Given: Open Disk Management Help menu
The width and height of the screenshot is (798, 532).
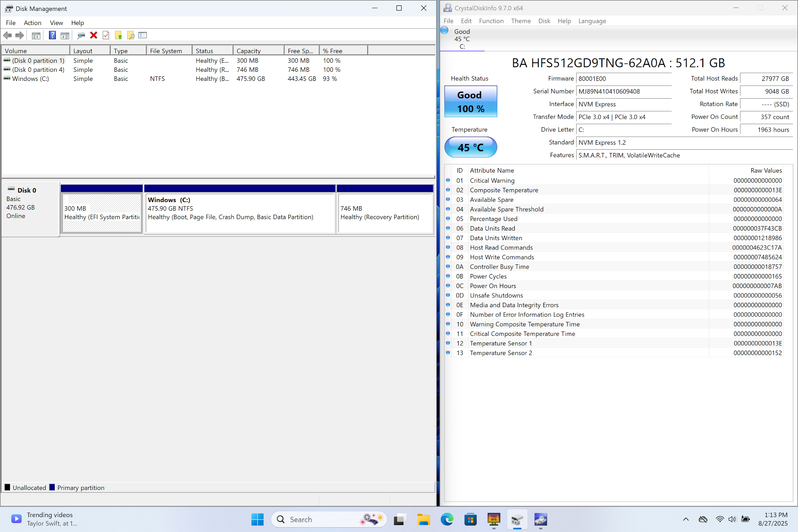Looking at the screenshot, I should point(77,22).
